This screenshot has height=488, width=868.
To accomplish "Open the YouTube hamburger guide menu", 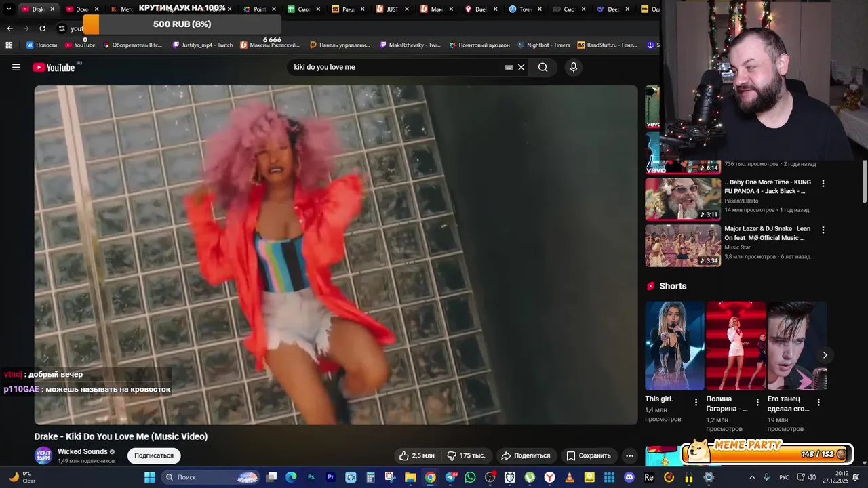I will pos(16,67).
